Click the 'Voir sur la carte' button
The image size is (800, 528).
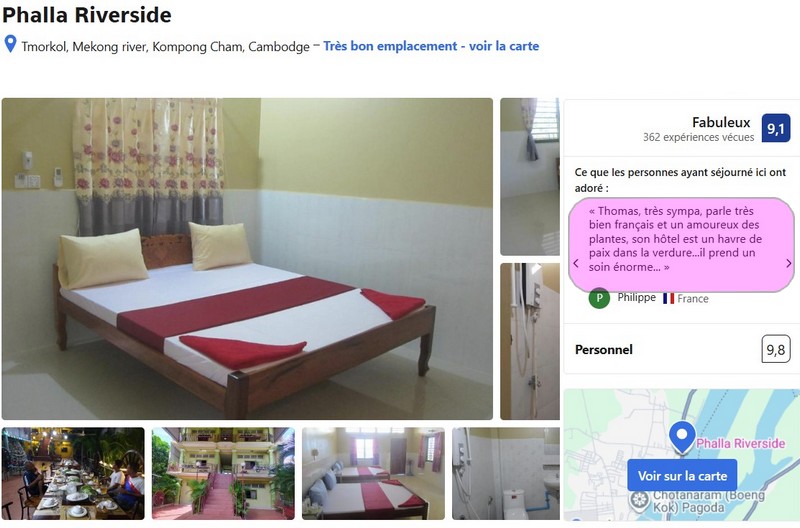(682, 476)
